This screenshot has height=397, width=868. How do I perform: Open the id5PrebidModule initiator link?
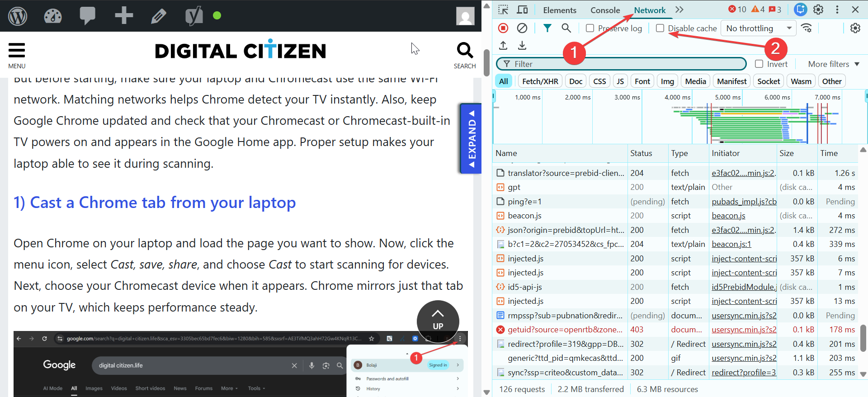tap(744, 287)
